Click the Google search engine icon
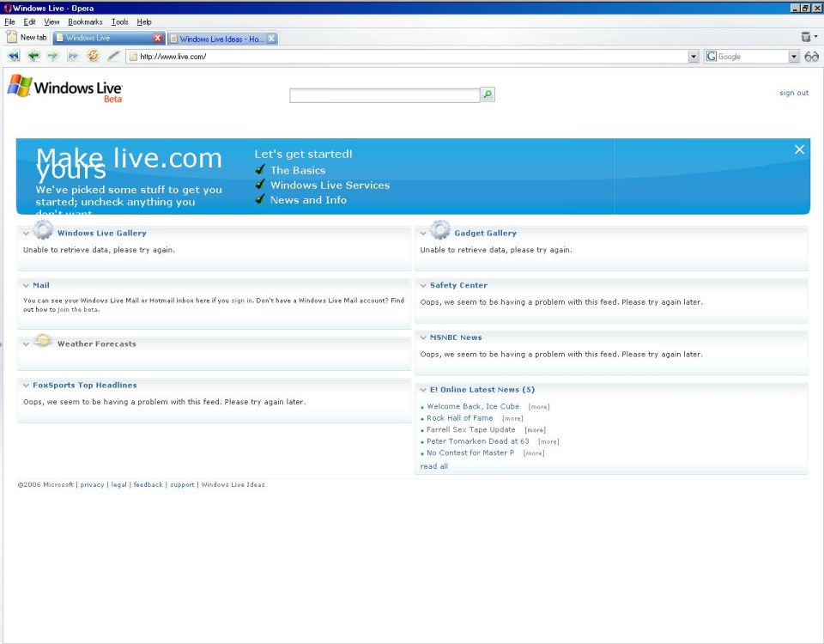This screenshot has height=644, width=824. point(711,57)
